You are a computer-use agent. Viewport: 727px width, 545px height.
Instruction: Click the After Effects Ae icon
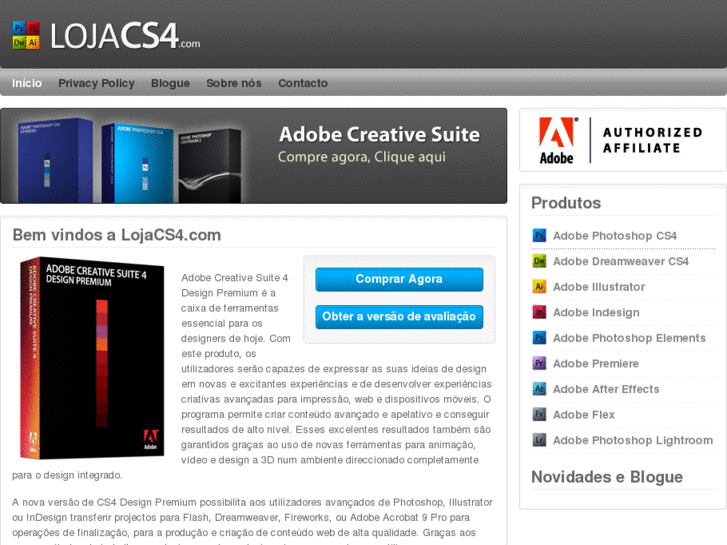[539, 389]
